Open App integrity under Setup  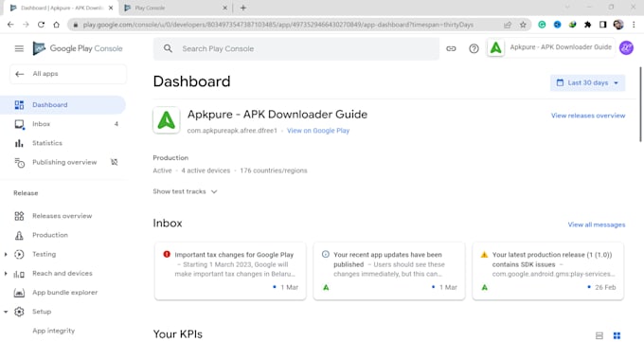click(x=54, y=331)
